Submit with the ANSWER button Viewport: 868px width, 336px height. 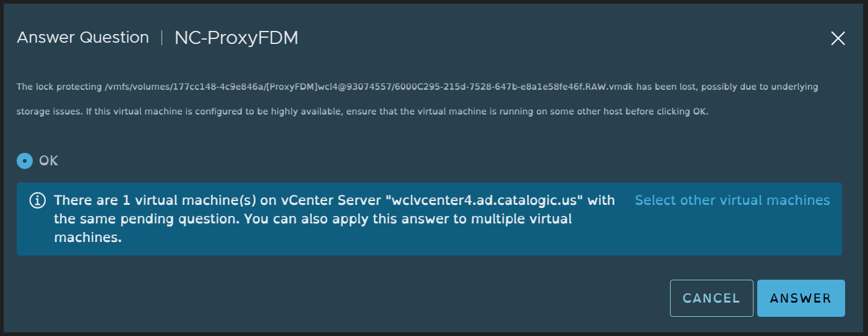pyautogui.click(x=801, y=298)
